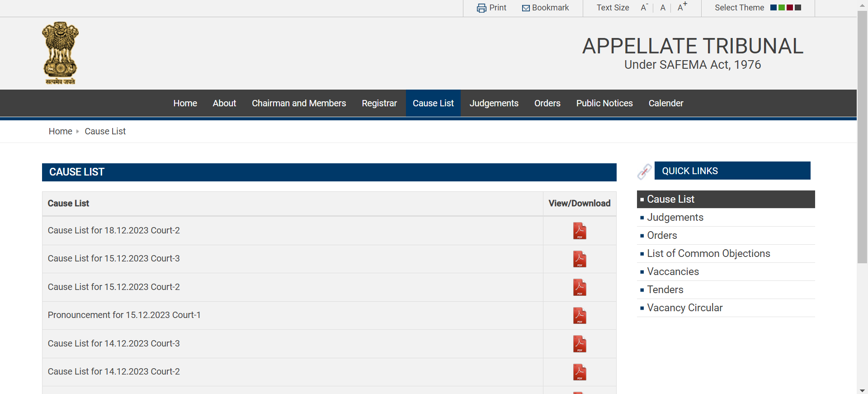The image size is (868, 394).
Task: Open PDF for 18.12.2023 Court-2 cause list
Action: pyautogui.click(x=579, y=231)
